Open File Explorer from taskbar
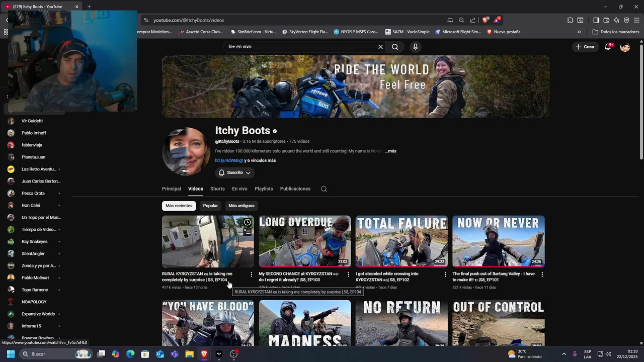This screenshot has height=362, width=644. (x=189, y=354)
